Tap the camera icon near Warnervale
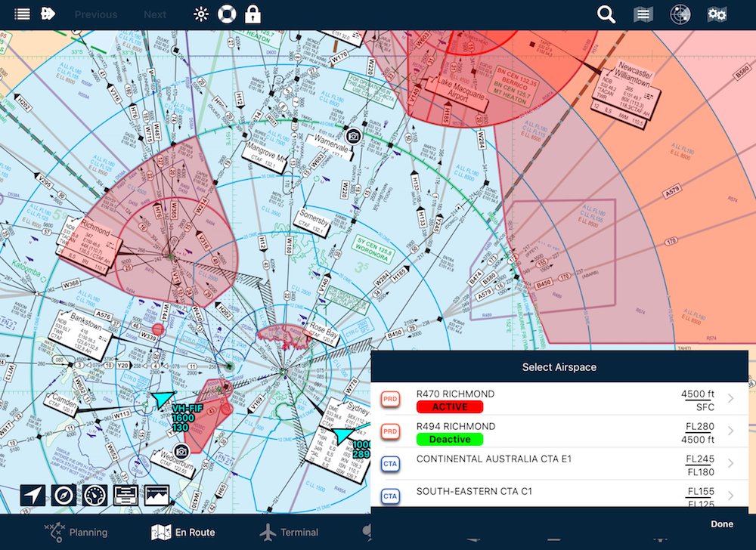Viewport: 756px width, 550px height. pos(353,136)
